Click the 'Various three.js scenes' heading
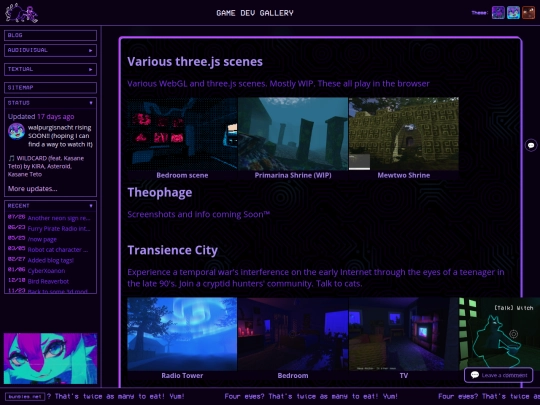Screen dimensions: 540x405 point(195,62)
